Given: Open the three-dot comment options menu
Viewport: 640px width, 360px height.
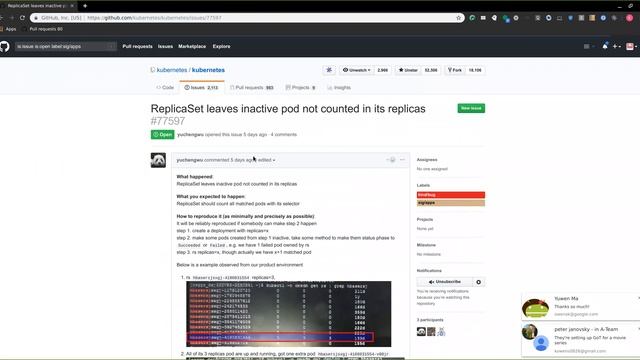Looking at the screenshot, I should tap(402, 160).
